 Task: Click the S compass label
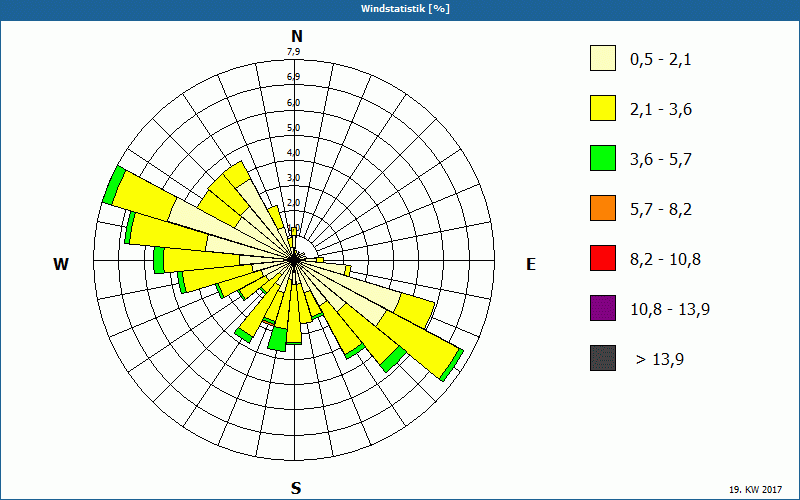296,488
